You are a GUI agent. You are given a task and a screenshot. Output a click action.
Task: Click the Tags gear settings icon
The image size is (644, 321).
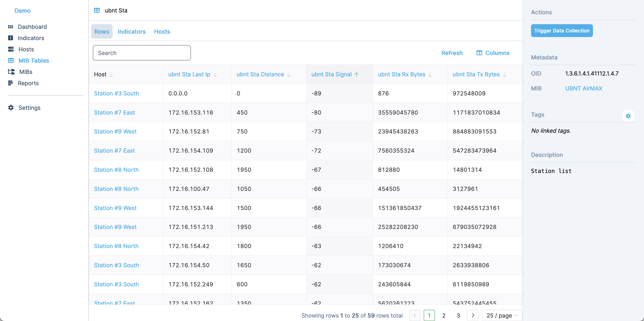(x=628, y=116)
